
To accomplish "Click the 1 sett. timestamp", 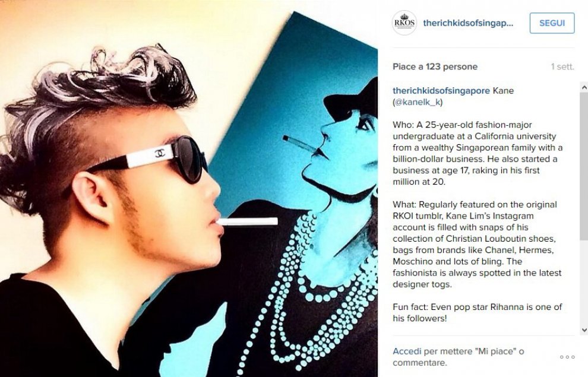I will point(562,66).
